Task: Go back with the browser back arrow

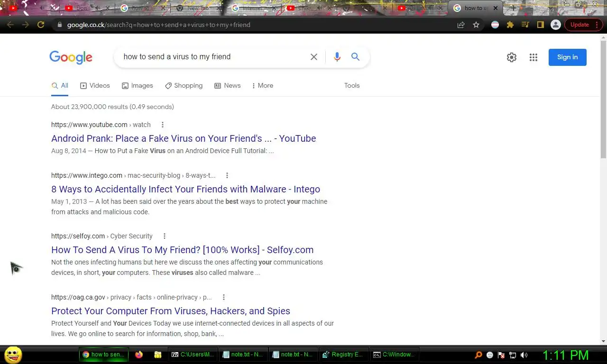Action: [10, 25]
